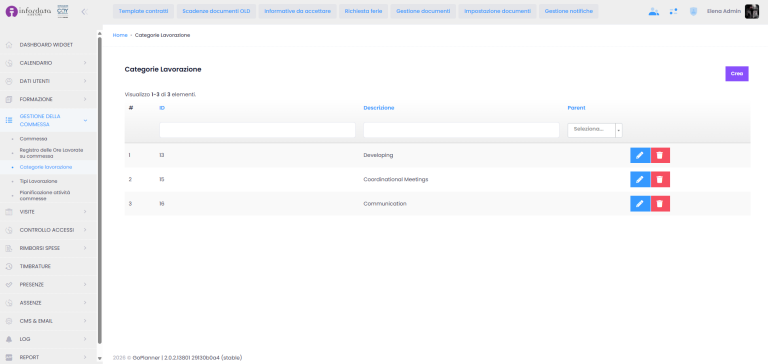Click the Dati Utenti sidebar icon
This screenshot has width=768, height=364.
pyautogui.click(x=9, y=81)
